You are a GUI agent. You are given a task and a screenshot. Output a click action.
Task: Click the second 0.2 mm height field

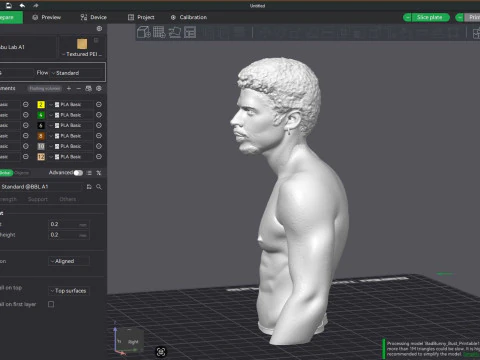click(69, 235)
